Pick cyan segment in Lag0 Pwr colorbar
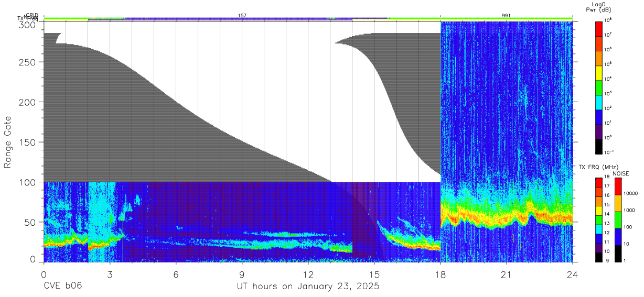 click(599, 102)
